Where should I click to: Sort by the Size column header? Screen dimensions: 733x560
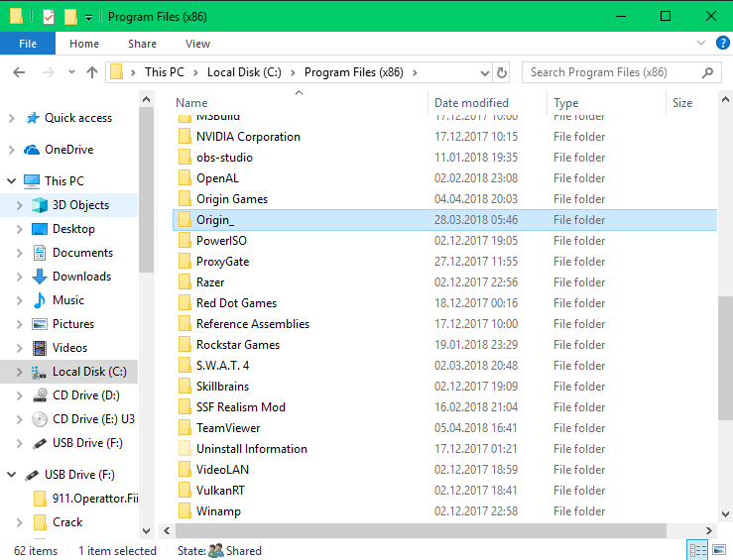tap(682, 103)
